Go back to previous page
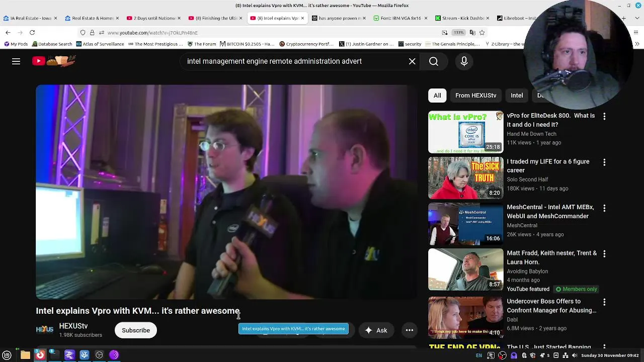The image size is (644, 362). pos(8,33)
